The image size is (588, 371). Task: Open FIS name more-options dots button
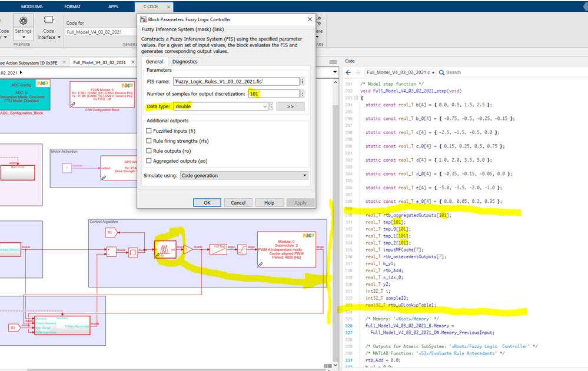(x=303, y=81)
